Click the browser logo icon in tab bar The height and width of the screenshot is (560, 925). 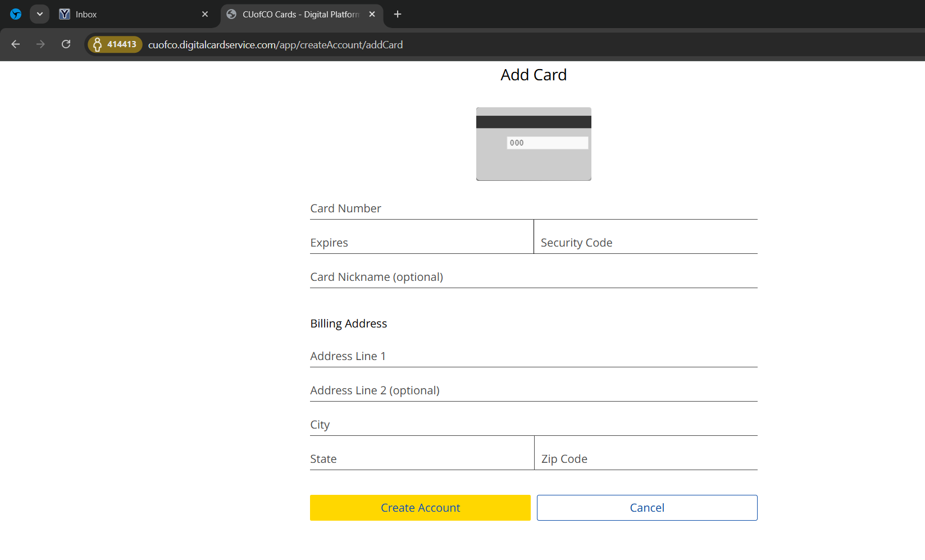pyautogui.click(x=16, y=14)
